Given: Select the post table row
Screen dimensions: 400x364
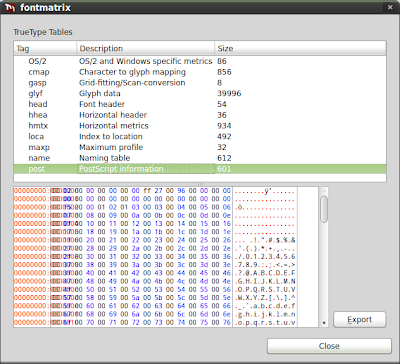Looking at the screenshot, I should [200, 169].
